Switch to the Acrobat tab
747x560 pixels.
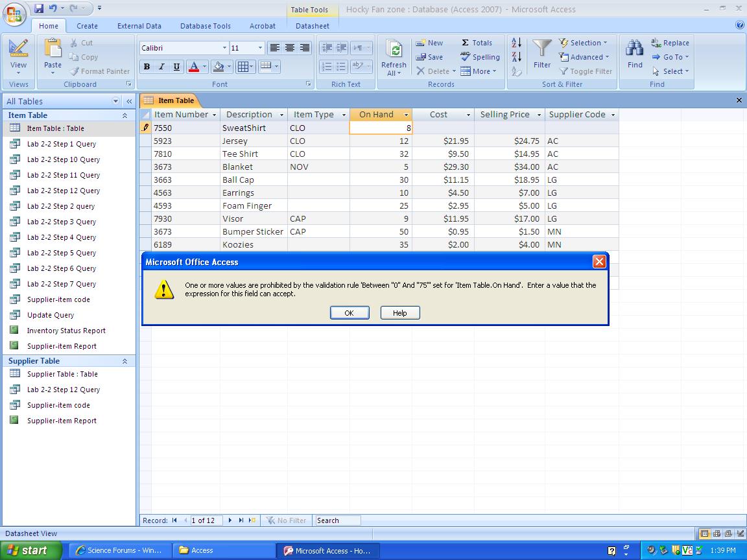click(263, 26)
